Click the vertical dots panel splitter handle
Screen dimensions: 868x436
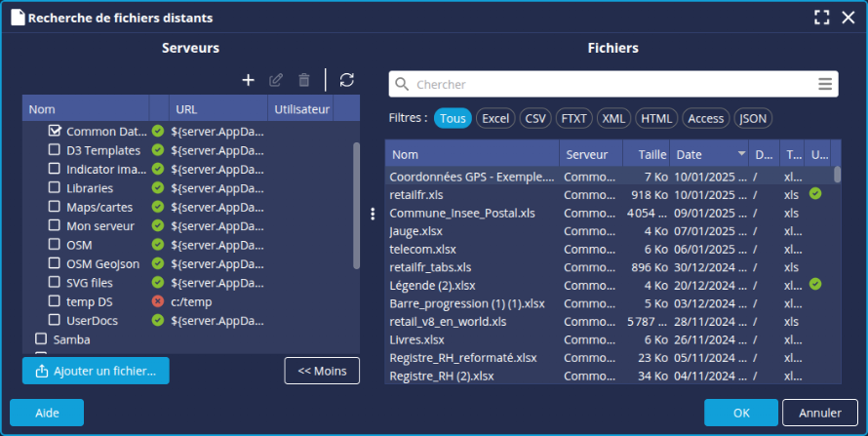click(x=373, y=215)
